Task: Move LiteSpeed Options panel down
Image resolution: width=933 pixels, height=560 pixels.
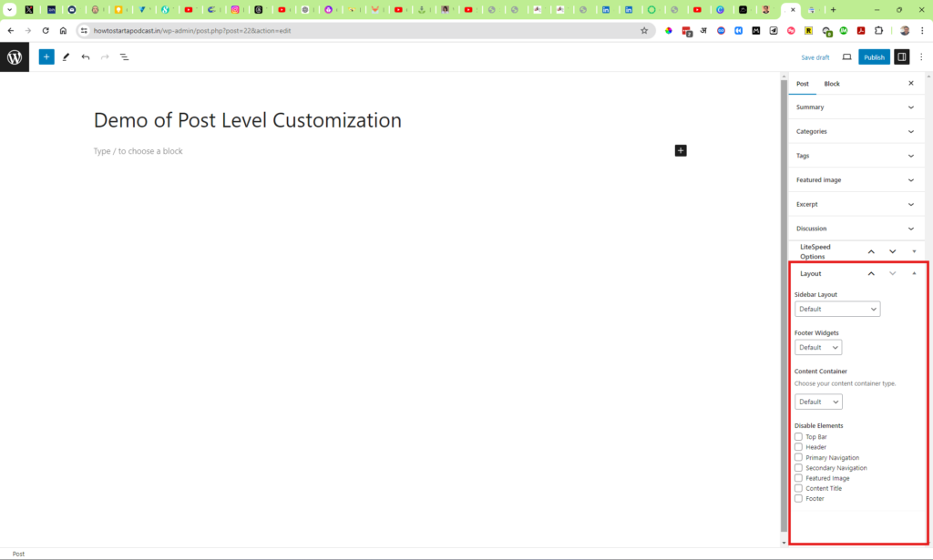Action: click(x=893, y=251)
